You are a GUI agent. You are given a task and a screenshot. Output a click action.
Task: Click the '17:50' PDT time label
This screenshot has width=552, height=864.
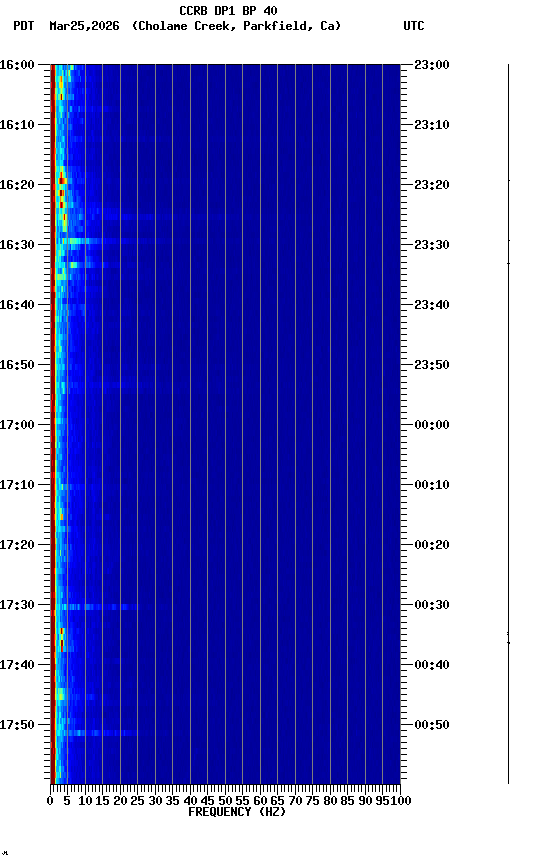[x=17, y=725]
